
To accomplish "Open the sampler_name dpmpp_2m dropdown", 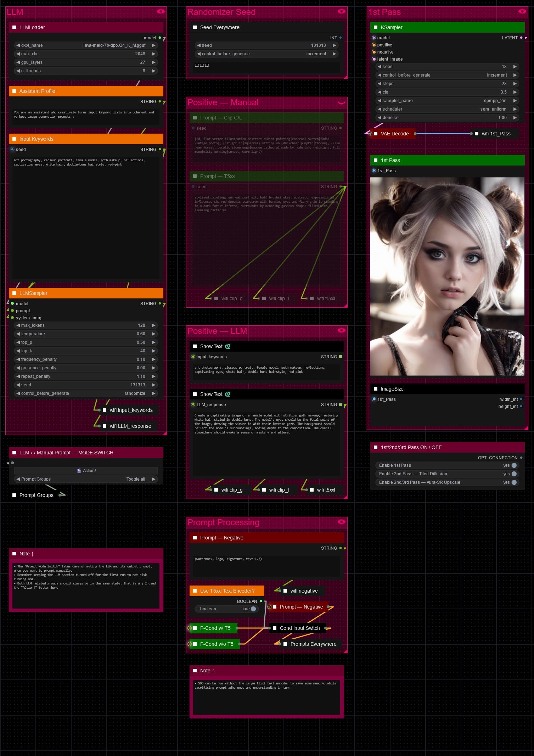I will (x=448, y=101).
